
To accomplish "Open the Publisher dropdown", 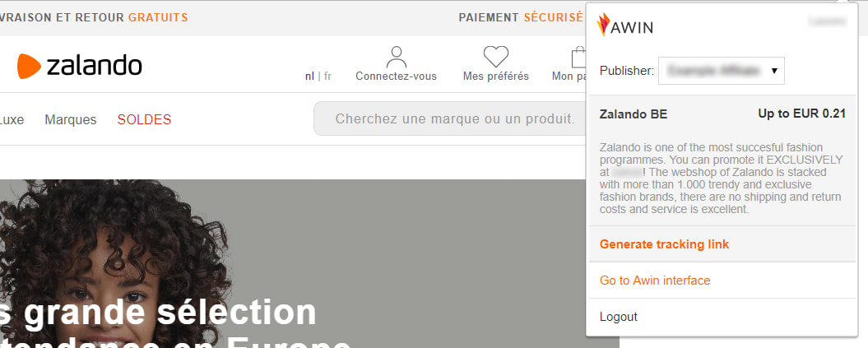I will pos(721,71).
